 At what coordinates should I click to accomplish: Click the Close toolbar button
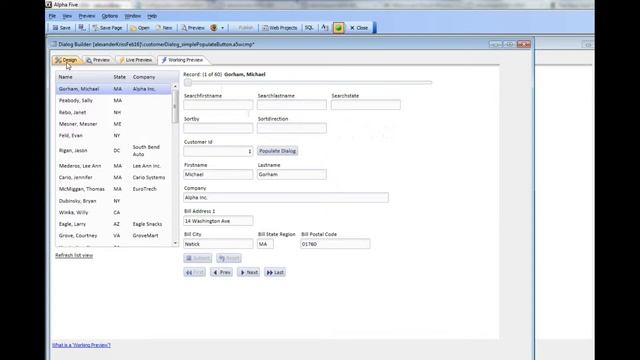[359, 28]
